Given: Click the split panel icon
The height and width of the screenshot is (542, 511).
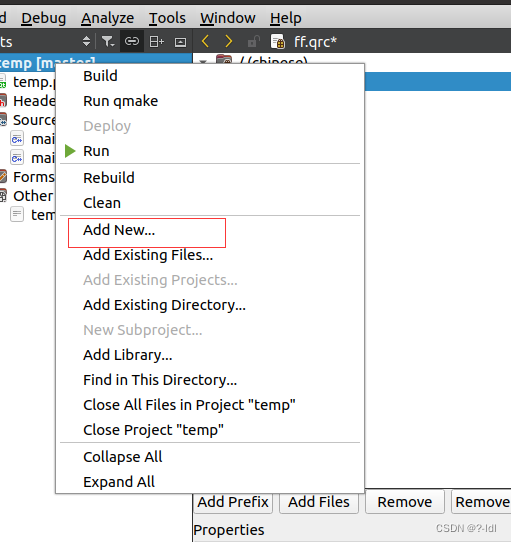Looking at the screenshot, I should 156,42.
